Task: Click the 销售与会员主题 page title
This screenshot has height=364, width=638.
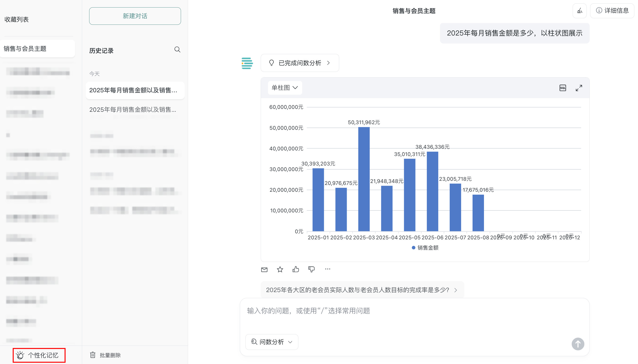Action: (414, 11)
